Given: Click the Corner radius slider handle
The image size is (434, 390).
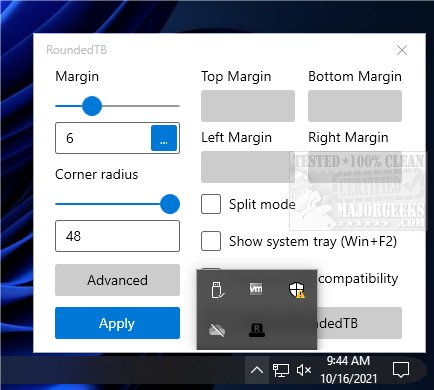Looking at the screenshot, I should [170, 204].
